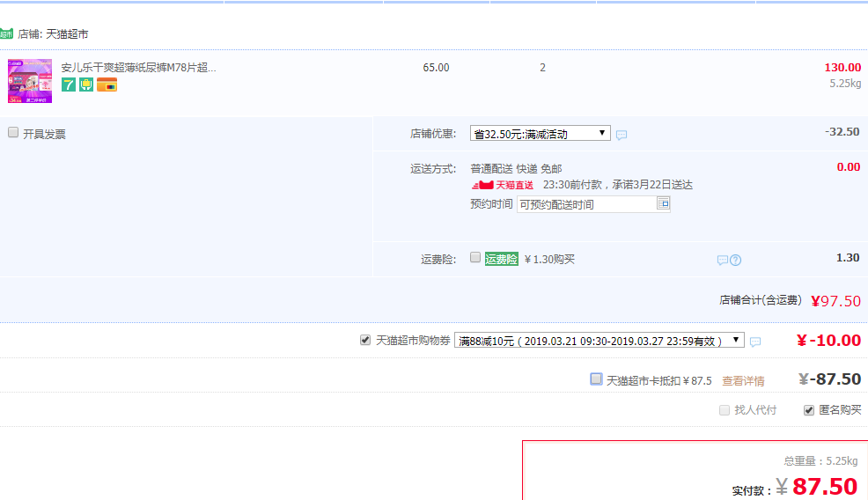Screen dimensions: 868x500
Task: Click the question mark help icon for 运费险
Action: coord(735,261)
